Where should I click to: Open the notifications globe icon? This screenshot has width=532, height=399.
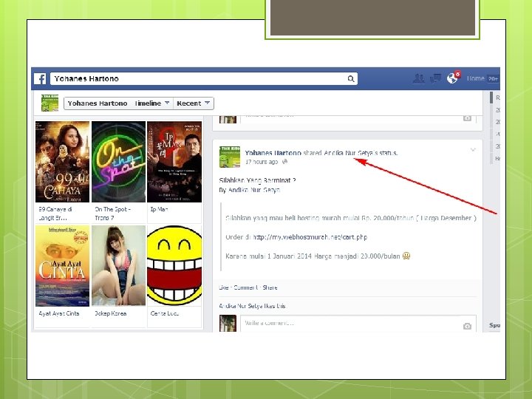452,78
